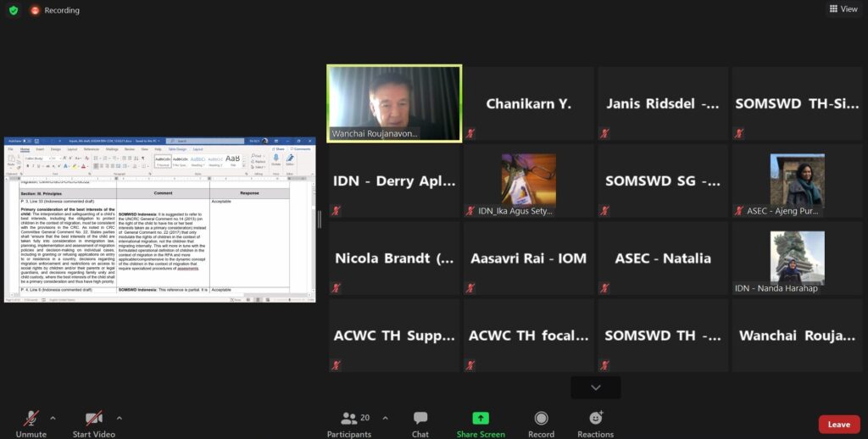Click the Share button in Word
This screenshot has width=868, height=439.
(x=278, y=149)
